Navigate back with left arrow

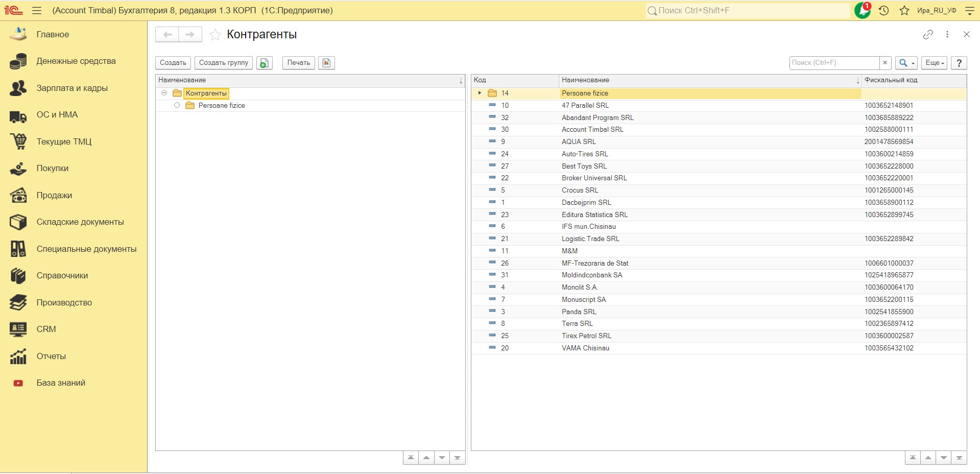coord(167,34)
